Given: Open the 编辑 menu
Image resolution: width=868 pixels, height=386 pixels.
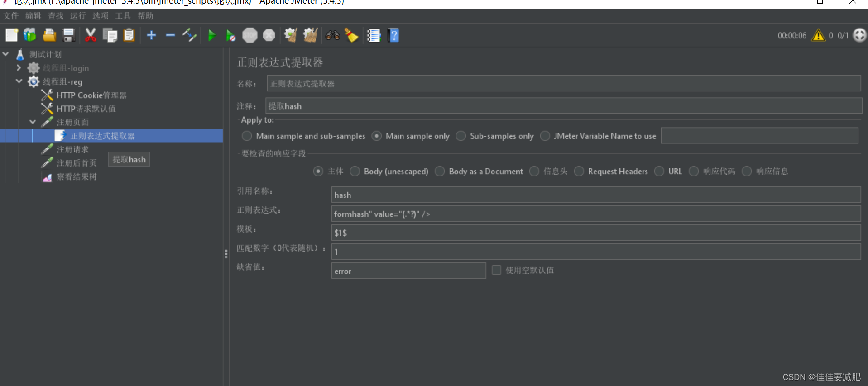Looking at the screenshot, I should coord(34,16).
